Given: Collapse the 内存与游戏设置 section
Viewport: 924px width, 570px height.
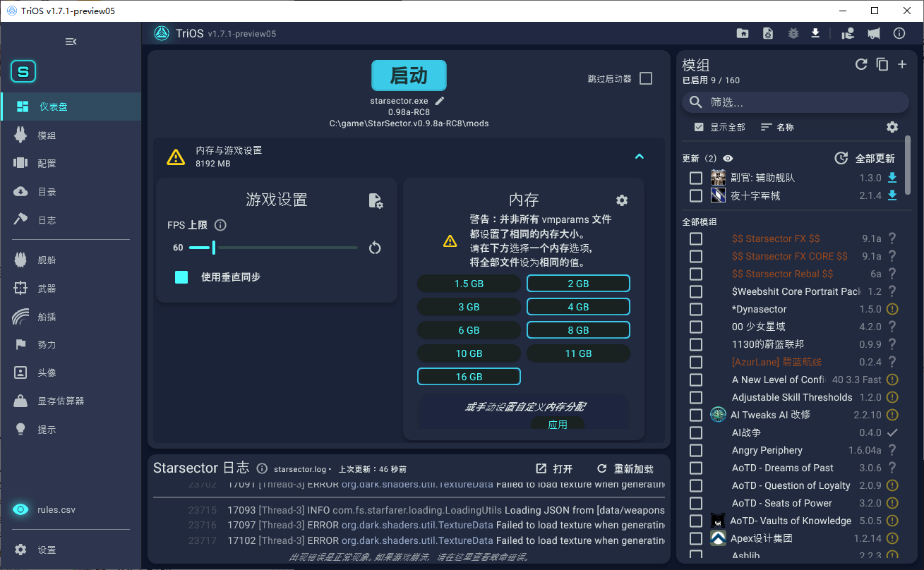Looking at the screenshot, I should pos(640,157).
